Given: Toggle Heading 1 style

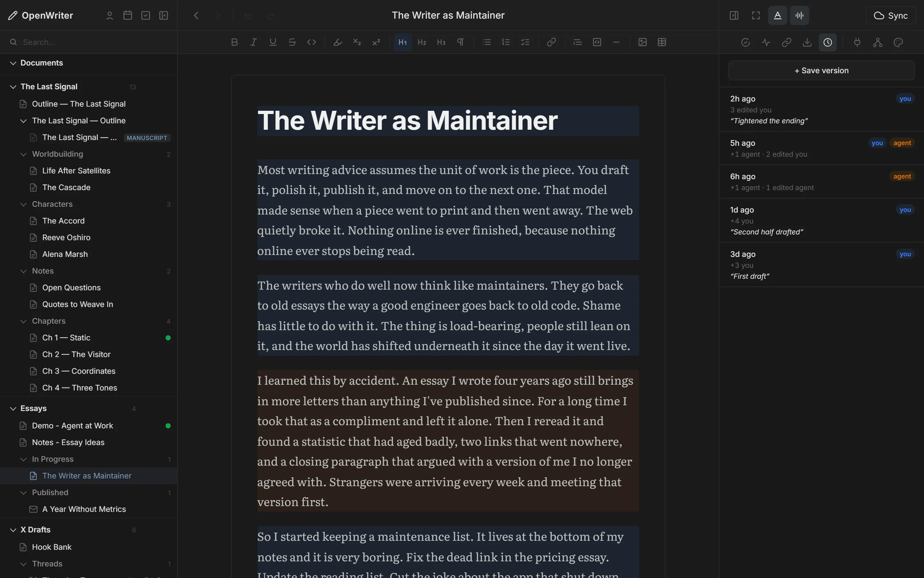Looking at the screenshot, I should pos(403,42).
